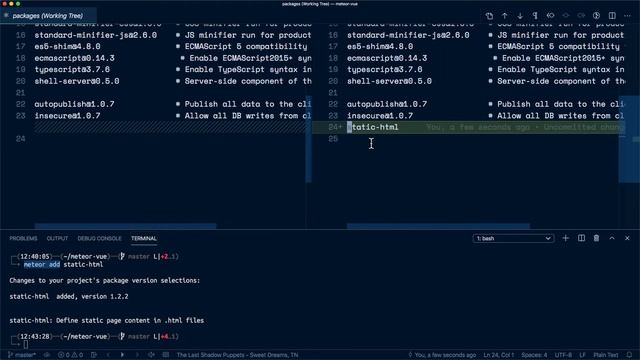Viewport: 640px width, 360px height.
Task: Click 'meteor add static-html' command in terminal
Action: (63, 264)
